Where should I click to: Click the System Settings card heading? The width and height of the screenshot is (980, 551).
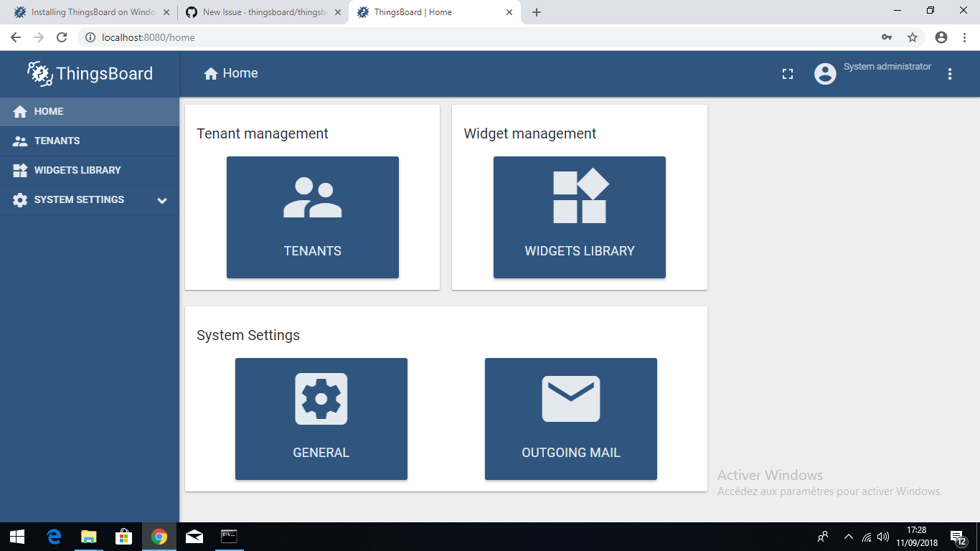(248, 335)
